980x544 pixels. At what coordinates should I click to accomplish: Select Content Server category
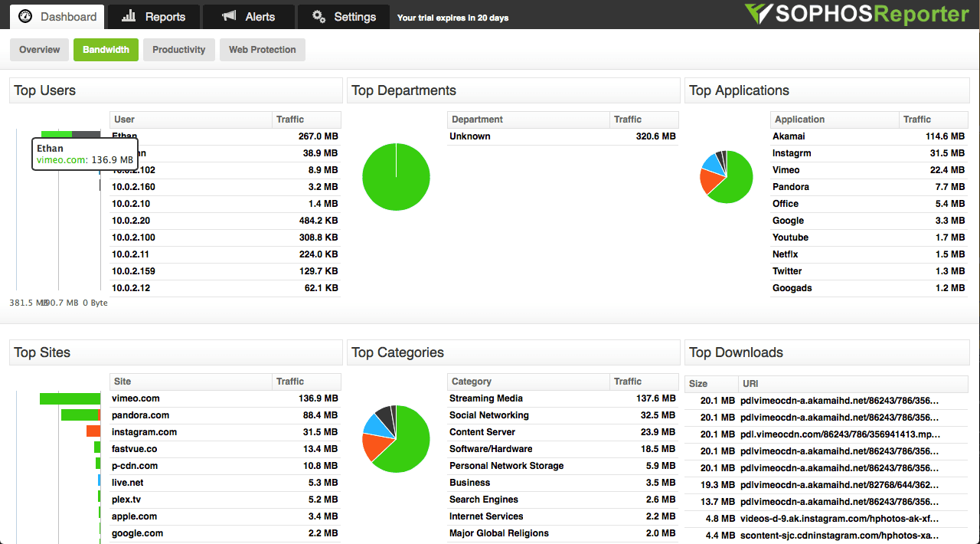[563, 432]
